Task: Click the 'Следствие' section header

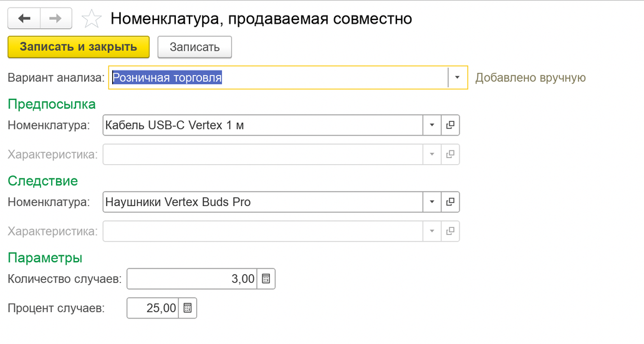Action: tap(43, 181)
